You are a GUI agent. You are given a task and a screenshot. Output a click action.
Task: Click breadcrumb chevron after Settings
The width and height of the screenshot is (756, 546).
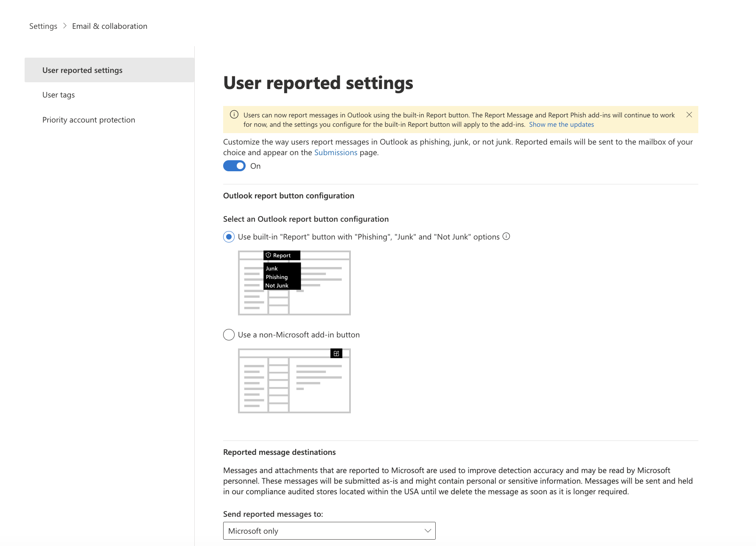[64, 26]
